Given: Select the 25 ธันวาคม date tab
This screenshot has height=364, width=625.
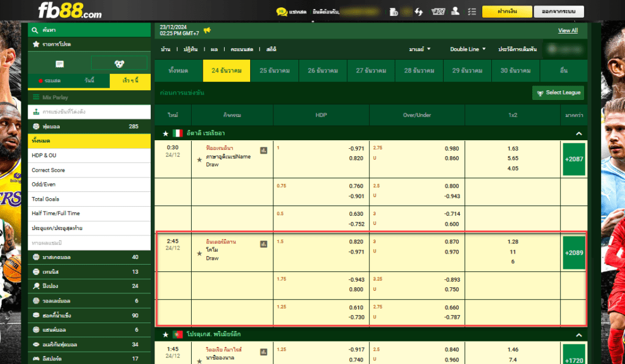Looking at the screenshot, I should pos(275,71).
